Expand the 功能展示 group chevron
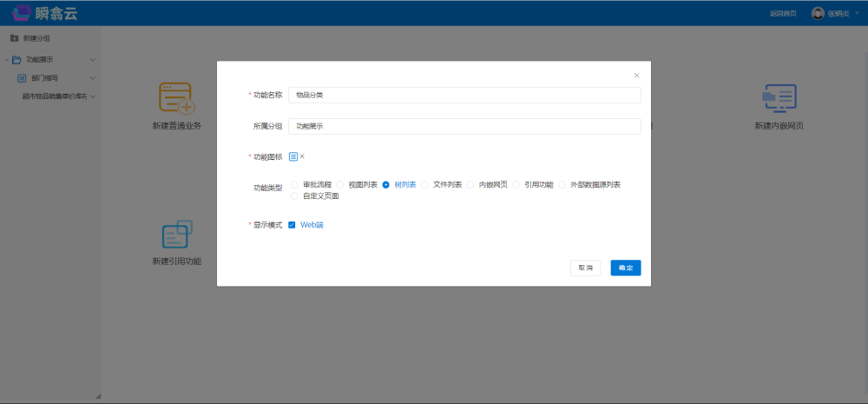The image size is (868, 404). [x=93, y=60]
